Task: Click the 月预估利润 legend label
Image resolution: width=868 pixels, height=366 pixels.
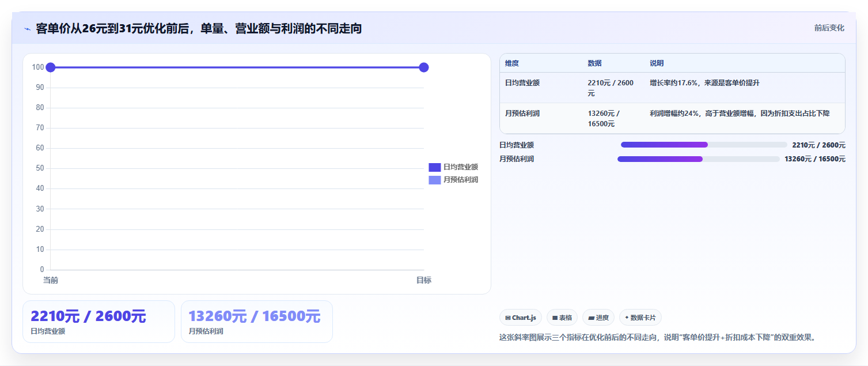Action: [x=461, y=180]
